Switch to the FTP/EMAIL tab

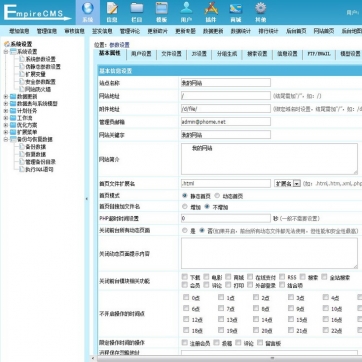click(x=319, y=54)
